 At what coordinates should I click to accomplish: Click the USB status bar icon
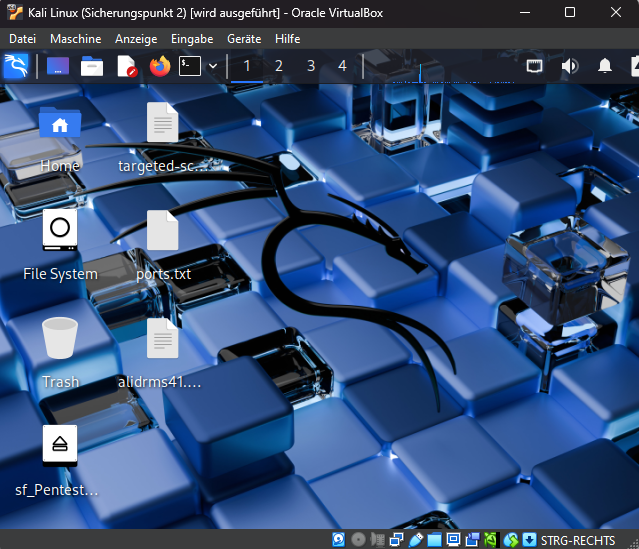[414, 540]
